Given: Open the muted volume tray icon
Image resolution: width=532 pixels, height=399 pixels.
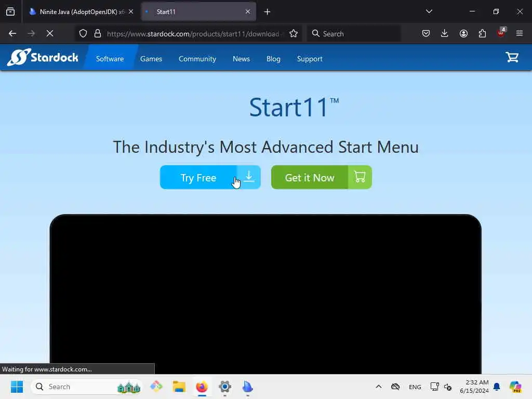Looking at the screenshot, I should coord(448,387).
